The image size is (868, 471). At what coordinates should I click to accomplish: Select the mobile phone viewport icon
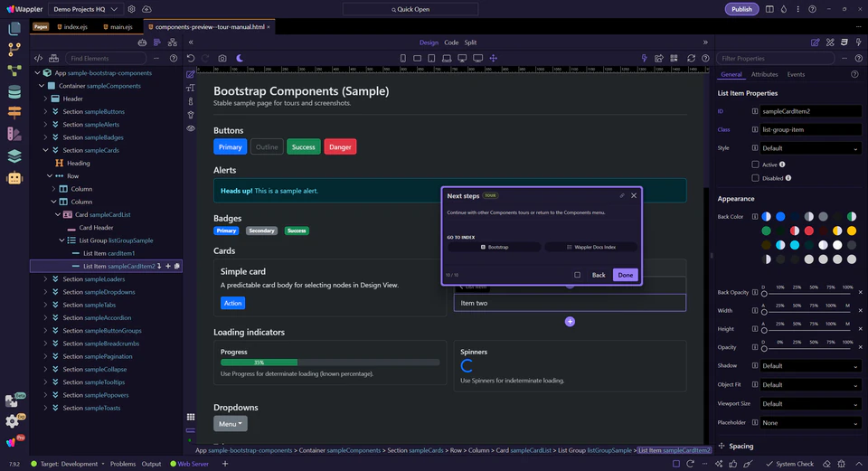pyautogui.click(x=403, y=58)
